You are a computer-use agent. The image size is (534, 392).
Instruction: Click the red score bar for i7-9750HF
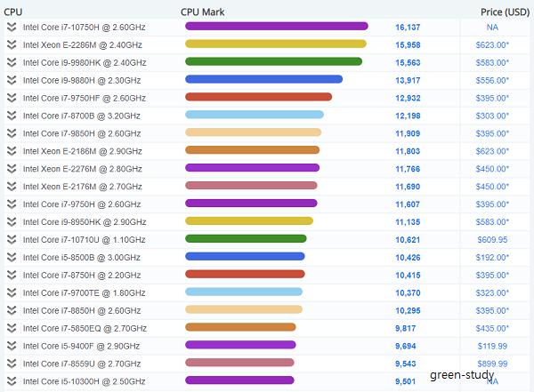258,97
